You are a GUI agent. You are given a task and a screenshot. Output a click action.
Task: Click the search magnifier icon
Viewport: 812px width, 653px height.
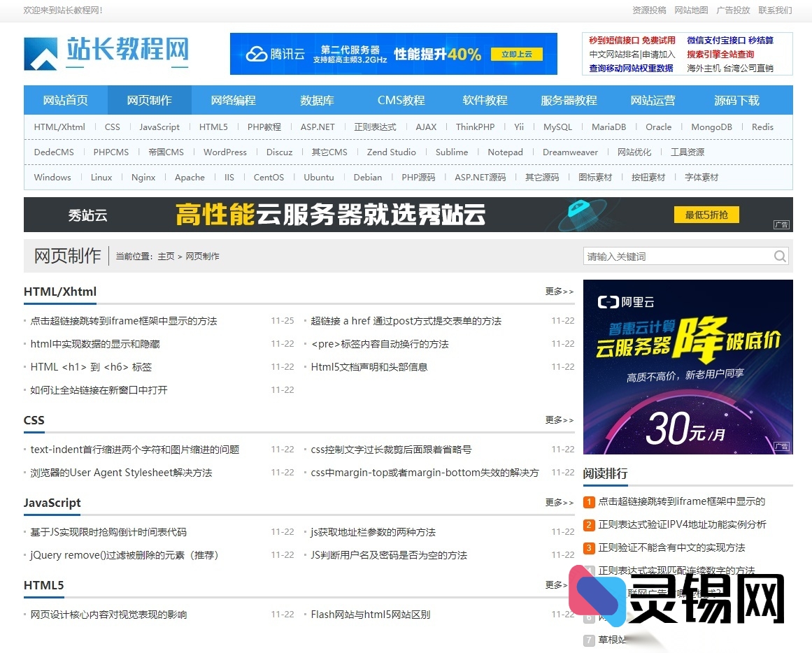click(x=779, y=256)
